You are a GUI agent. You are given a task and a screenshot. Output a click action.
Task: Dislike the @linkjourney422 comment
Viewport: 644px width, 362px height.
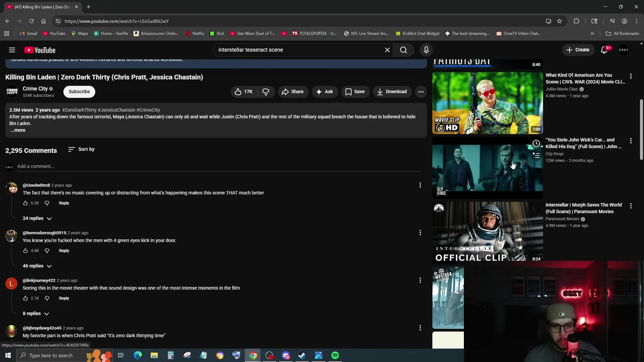[x=47, y=298]
